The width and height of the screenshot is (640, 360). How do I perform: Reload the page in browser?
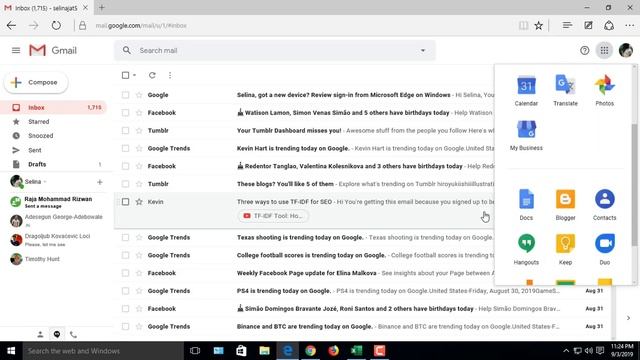(56, 25)
